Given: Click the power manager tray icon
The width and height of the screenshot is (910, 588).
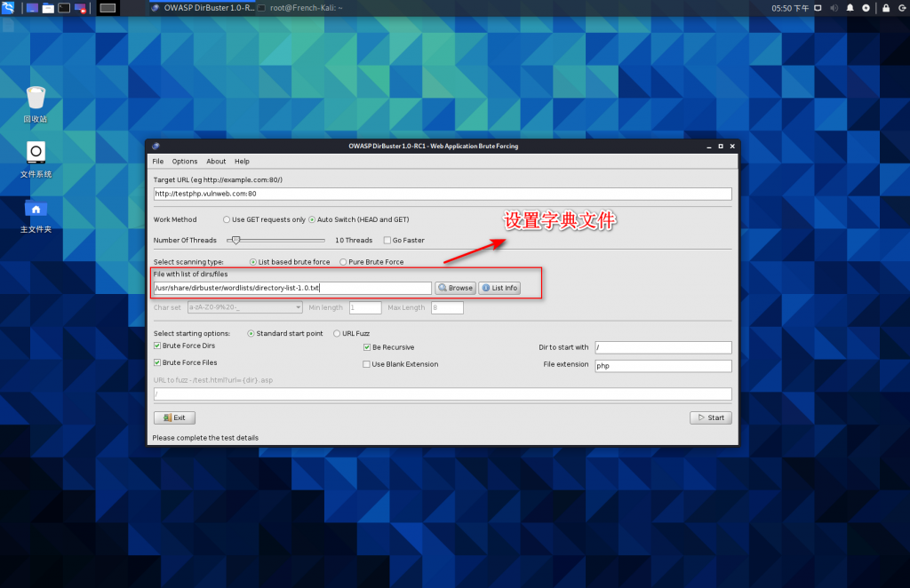Looking at the screenshot, I should coord(866,8).
